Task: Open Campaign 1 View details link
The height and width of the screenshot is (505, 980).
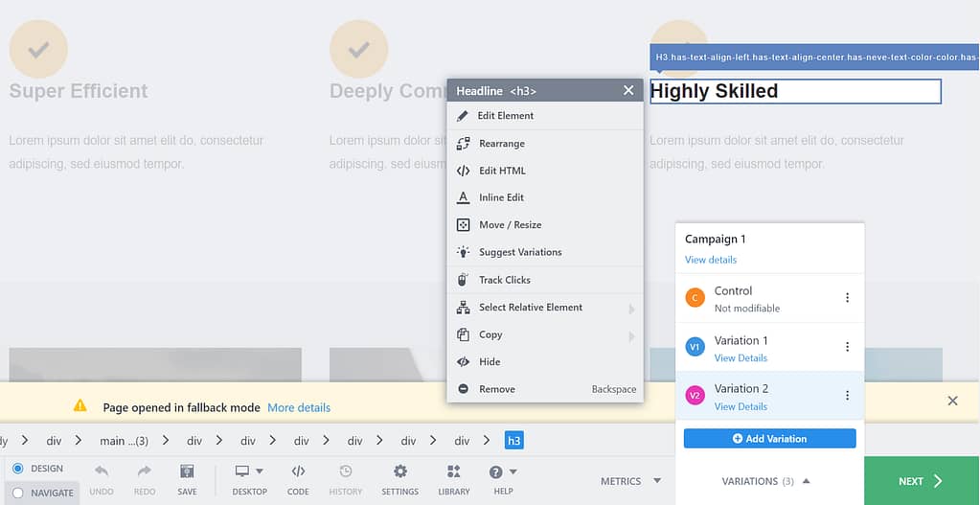Action: [x=711, y=260]
